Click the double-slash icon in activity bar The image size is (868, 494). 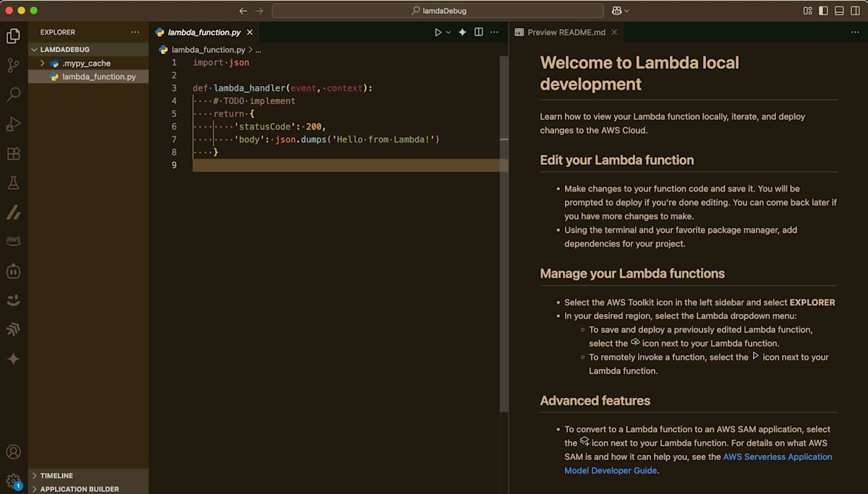(13, 213)
